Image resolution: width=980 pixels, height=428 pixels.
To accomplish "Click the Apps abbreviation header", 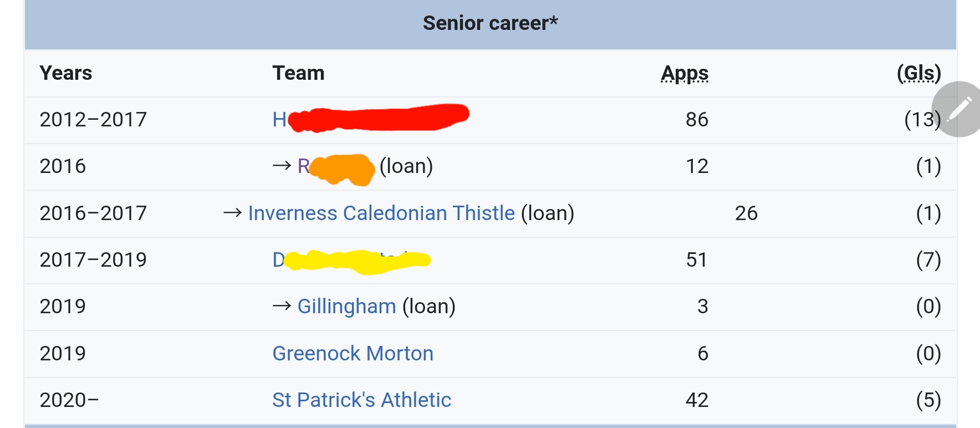I will (685, 73).
